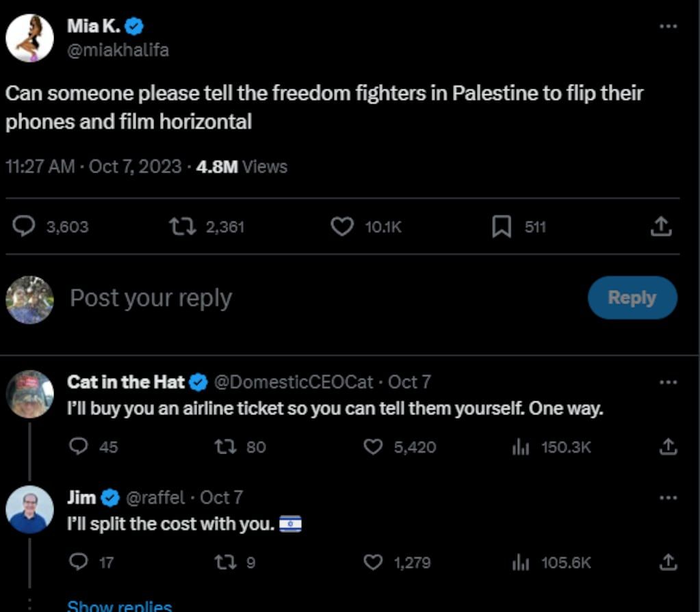
Task: Comment on the Cat in the Hat reply
Action: (x=79, y=447)
